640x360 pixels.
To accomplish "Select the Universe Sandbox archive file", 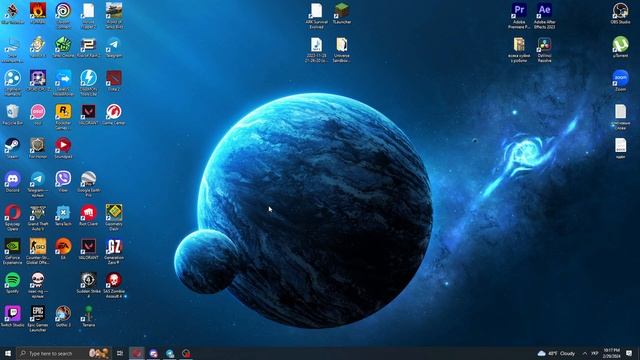I will click(342, 49).
